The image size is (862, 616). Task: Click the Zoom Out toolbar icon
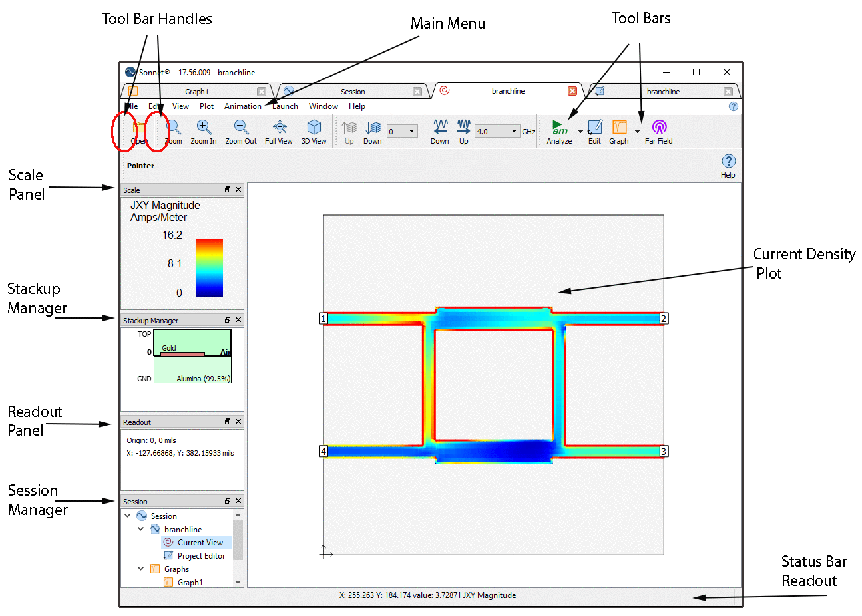coord(241,128)
